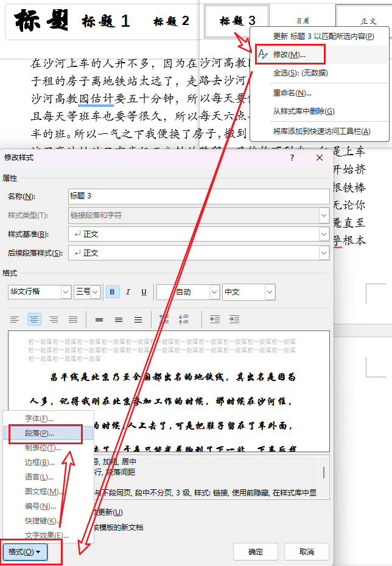392x566 pixels.
Task: Choose 修改(M)... from the context menu
Action: [290, 54]
